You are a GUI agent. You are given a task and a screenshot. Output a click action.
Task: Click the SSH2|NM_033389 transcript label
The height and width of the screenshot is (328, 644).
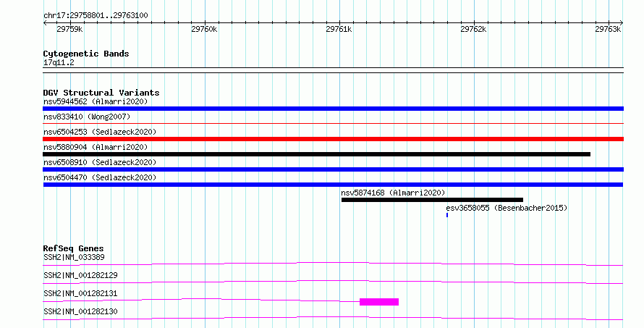[x=74, y=257]
